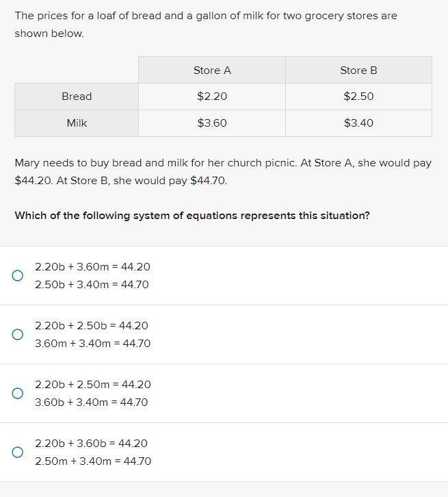Click equation 3.60m + 3.40m = 44.70
The width and height of the screenshot is (448, 497).
pos(92,344)
